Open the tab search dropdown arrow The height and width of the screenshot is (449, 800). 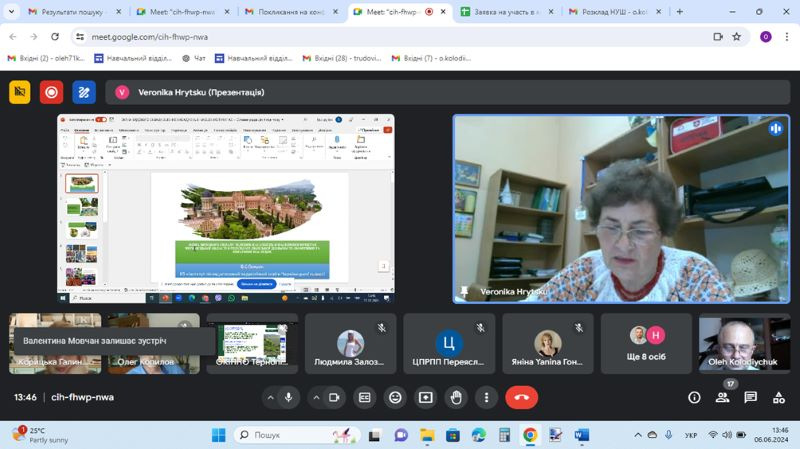[11, 11]
